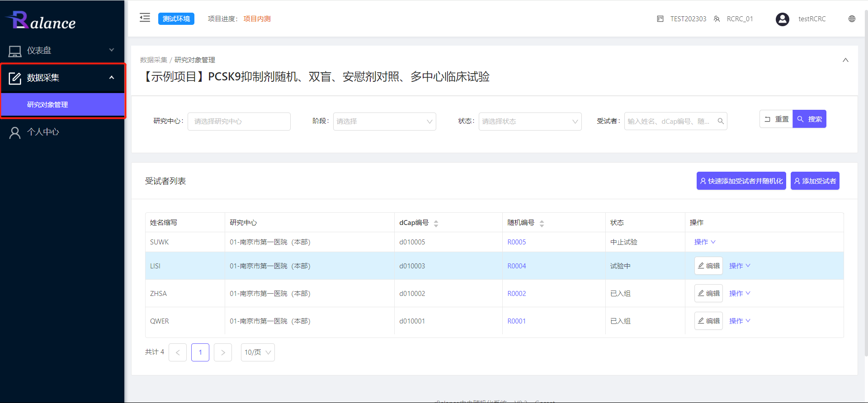Click the 受试者 search input field
868x403 pixels.
[676, 121]
